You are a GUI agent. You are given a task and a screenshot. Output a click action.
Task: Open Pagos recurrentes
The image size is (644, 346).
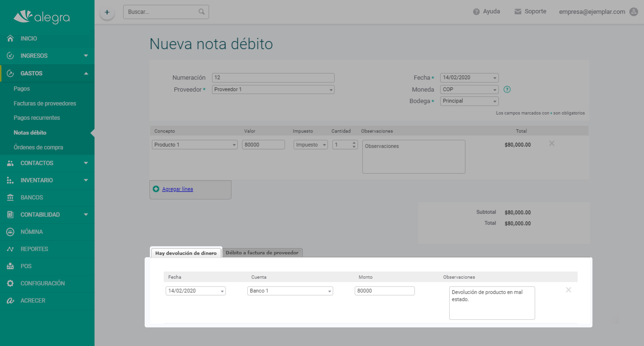[x=37, y=118]
